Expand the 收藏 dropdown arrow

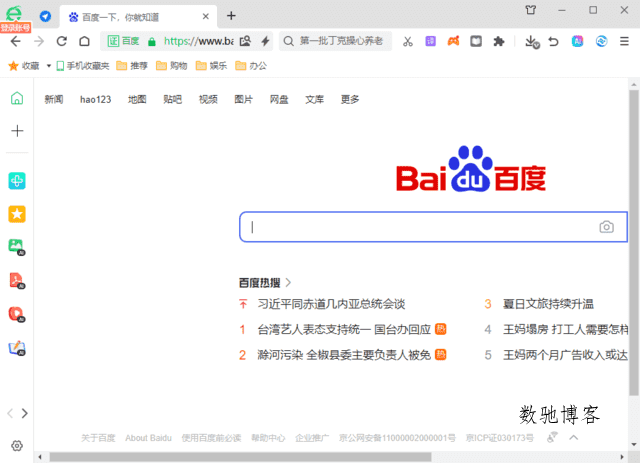coord(49,66)
